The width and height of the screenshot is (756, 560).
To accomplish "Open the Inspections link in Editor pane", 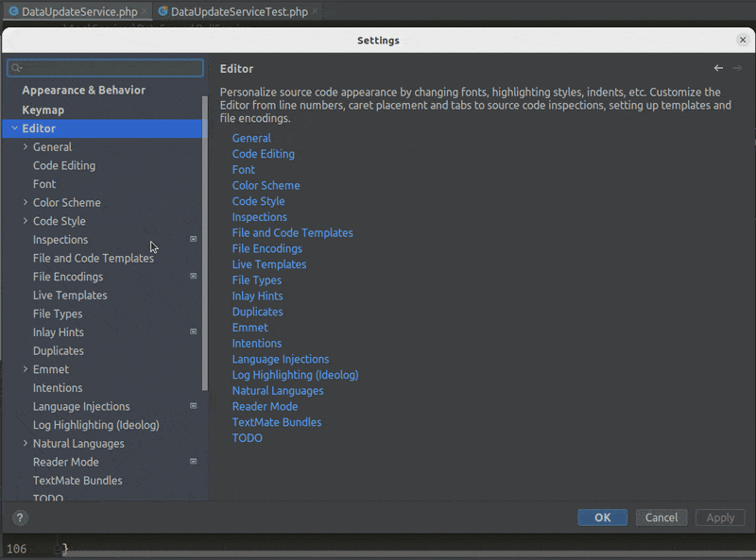I will [259, 217].
